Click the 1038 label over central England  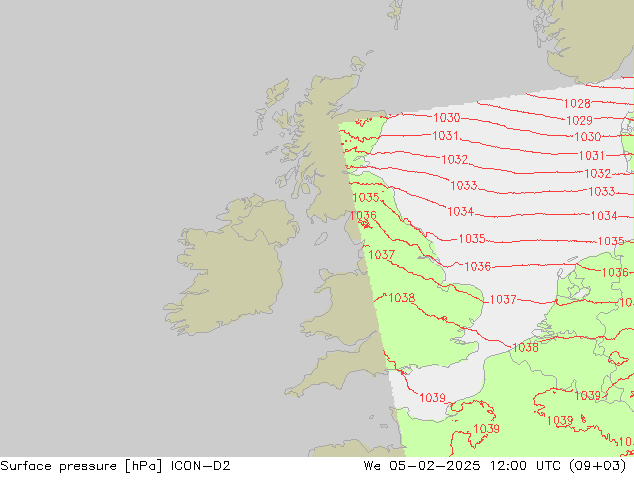point(402,298)
